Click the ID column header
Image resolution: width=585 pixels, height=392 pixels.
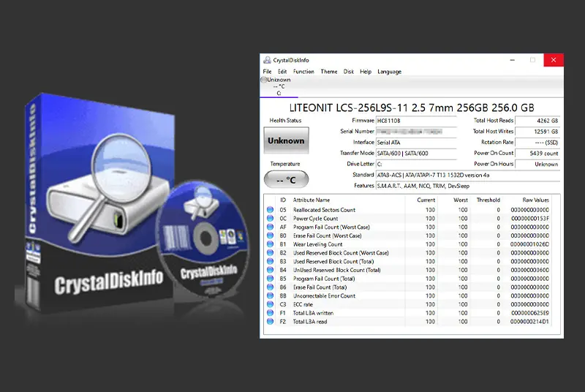pyautogui.click(x=283, y=200)
